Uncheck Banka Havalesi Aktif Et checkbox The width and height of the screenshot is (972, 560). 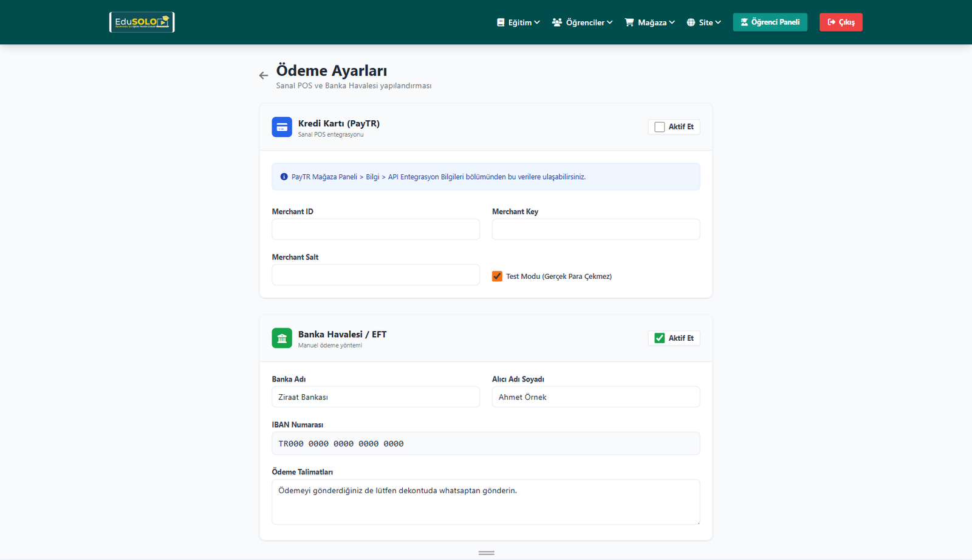pos(660,338)
